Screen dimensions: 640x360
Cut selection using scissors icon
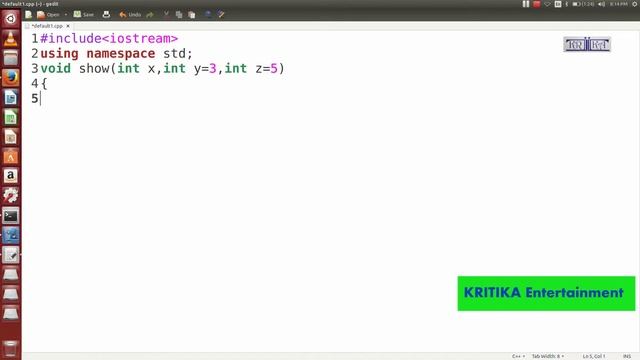(166, 15)
